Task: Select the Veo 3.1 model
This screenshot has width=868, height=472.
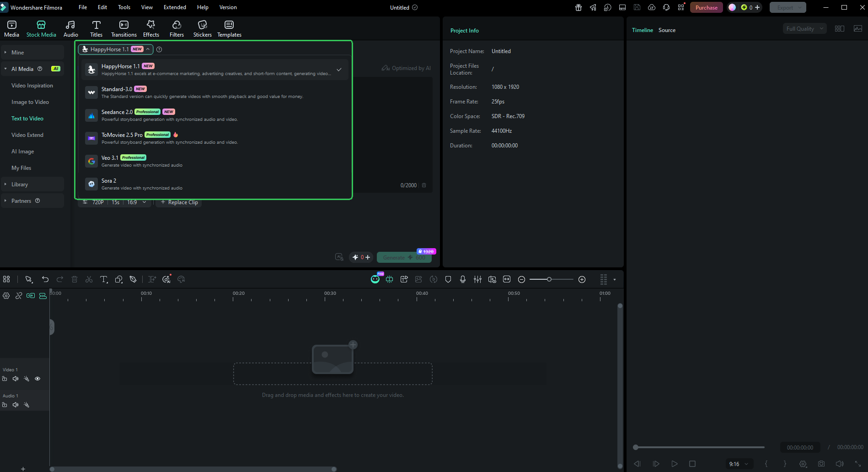Action: (215, 161)
